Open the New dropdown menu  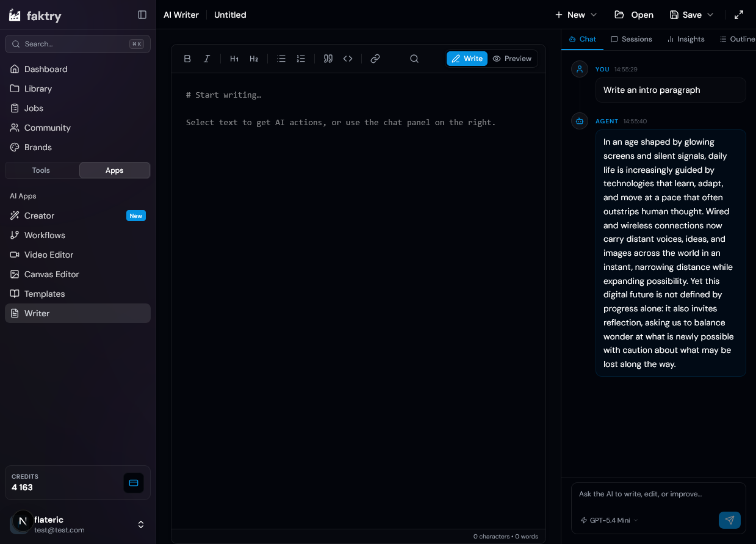[x=575, y=15]
